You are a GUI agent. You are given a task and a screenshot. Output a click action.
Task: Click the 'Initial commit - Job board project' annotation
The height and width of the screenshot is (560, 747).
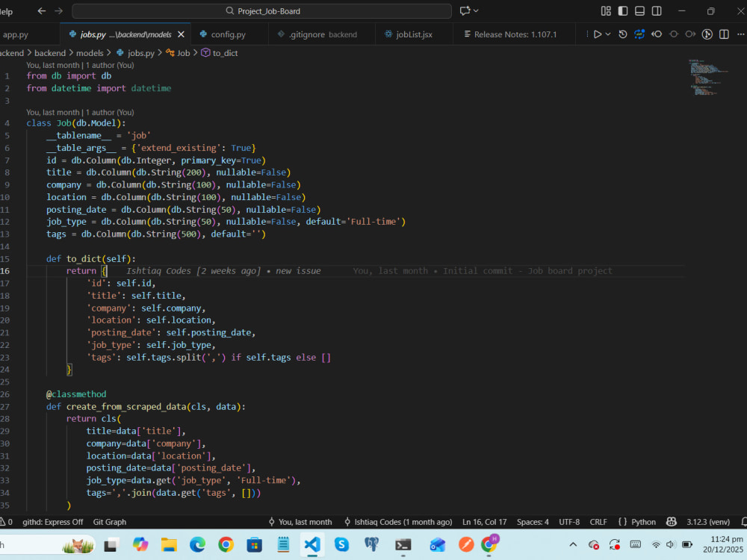(x=527, y=271)
